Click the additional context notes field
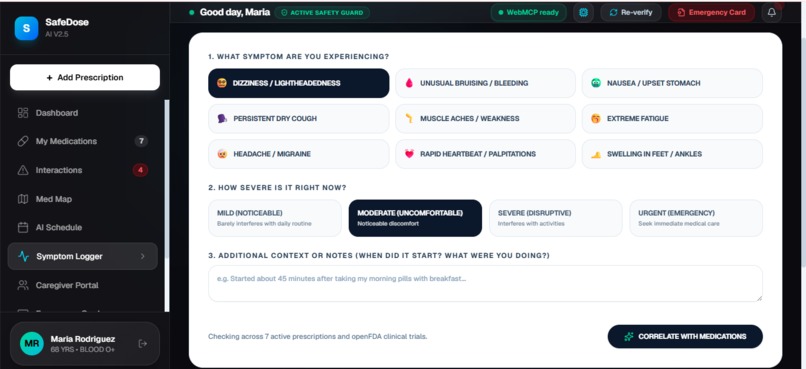This screenshot has height=369, width=806. pos(485,283)
